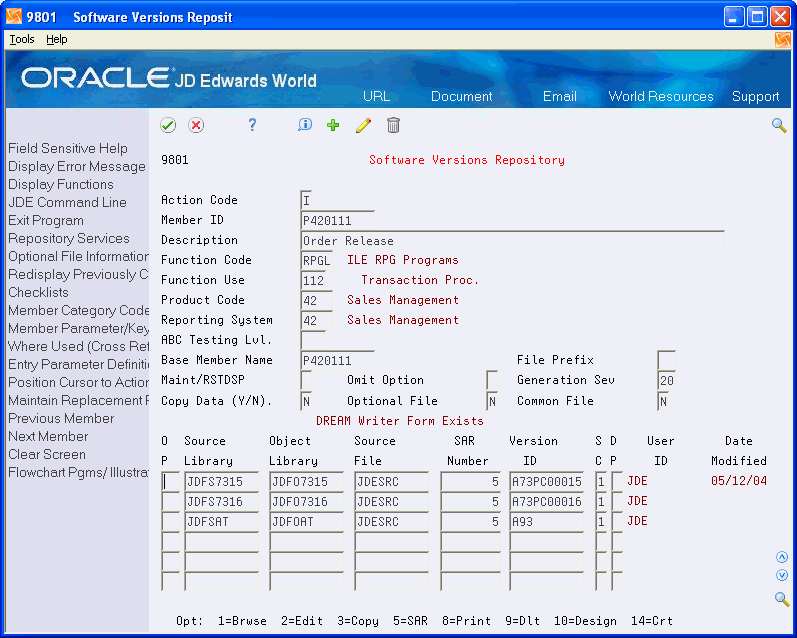The width and height of the screenshot is (797, 638).
Task: Click the pencil Change icon
Action: click(x=363, y=125)
